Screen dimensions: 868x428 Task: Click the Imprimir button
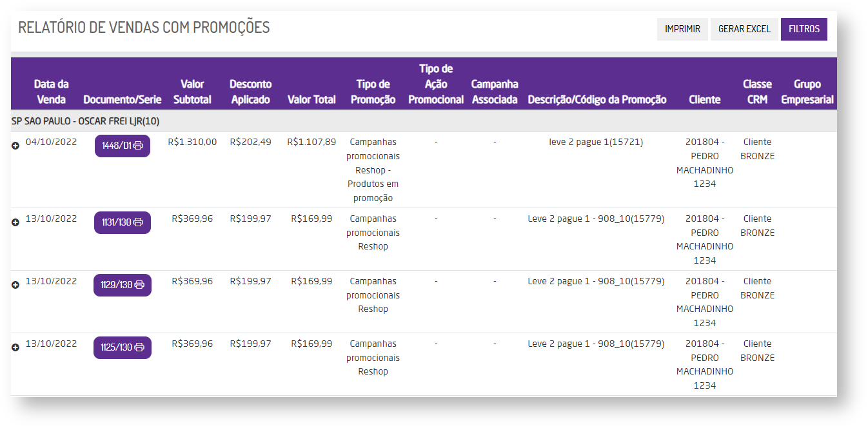click(x=682, y=29)
